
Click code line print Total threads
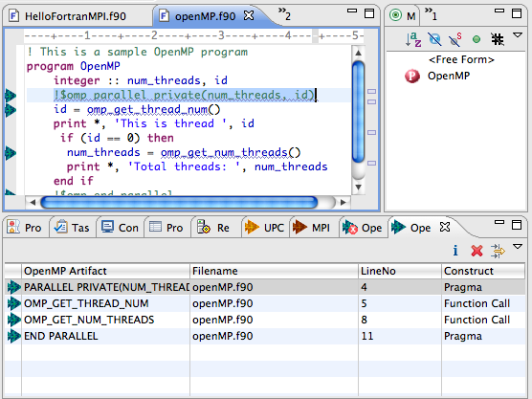coord(197,166)
